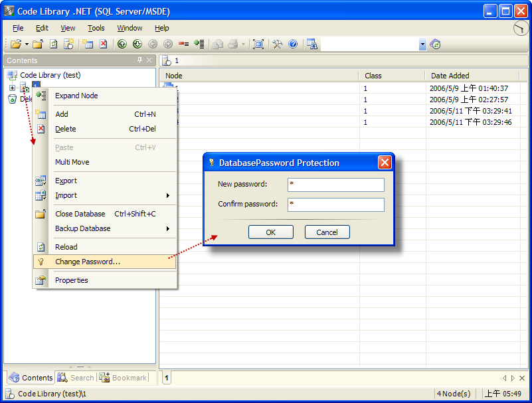Click the move up green arrow toolbar icon
This screenshot has height=403, width=532.
(x=122, y=44)
